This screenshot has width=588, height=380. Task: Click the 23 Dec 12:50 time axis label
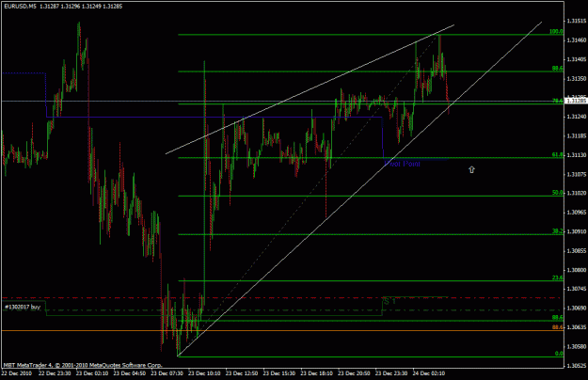[x=242, y=373]
